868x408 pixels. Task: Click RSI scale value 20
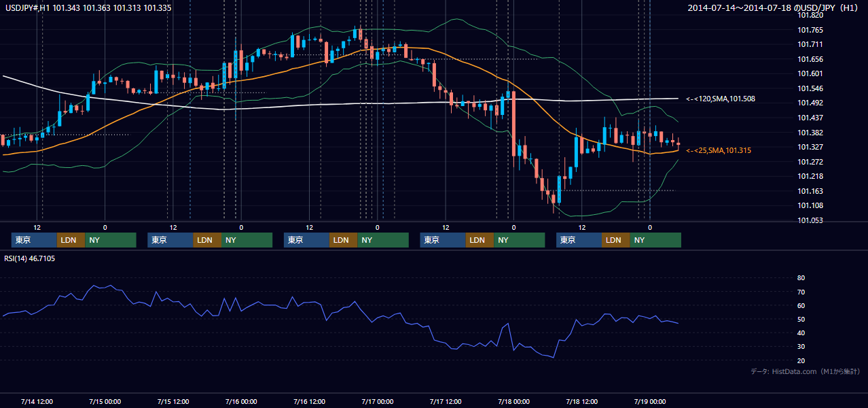pos(801,360)
